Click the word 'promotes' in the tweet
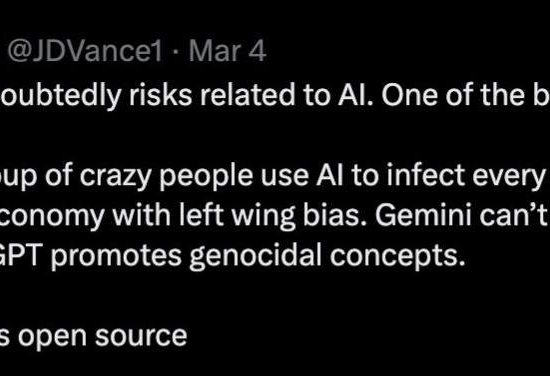The width and height of the screenshot is (550, 376). click(116, 257)
